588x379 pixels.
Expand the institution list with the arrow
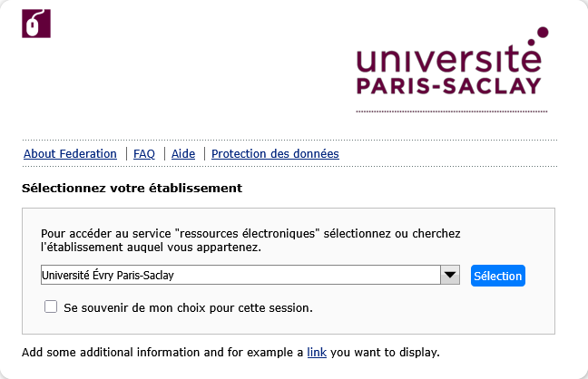[x=451, y=275]
